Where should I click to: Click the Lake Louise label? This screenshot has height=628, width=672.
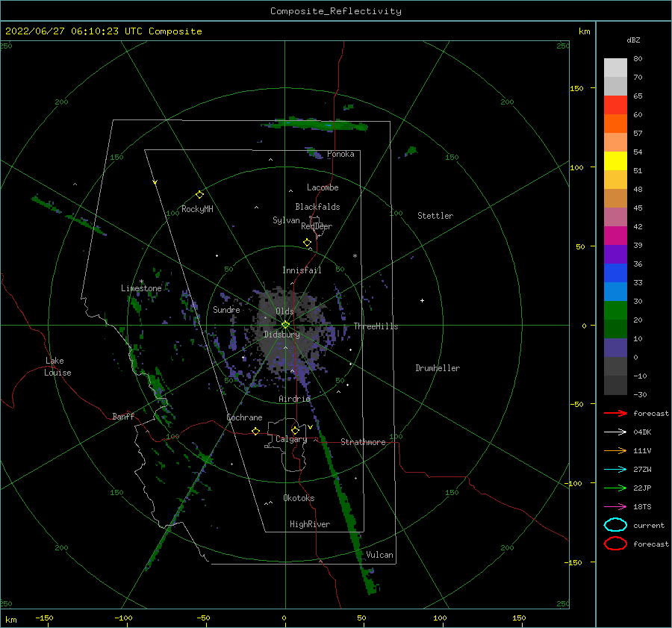[57, 367]
